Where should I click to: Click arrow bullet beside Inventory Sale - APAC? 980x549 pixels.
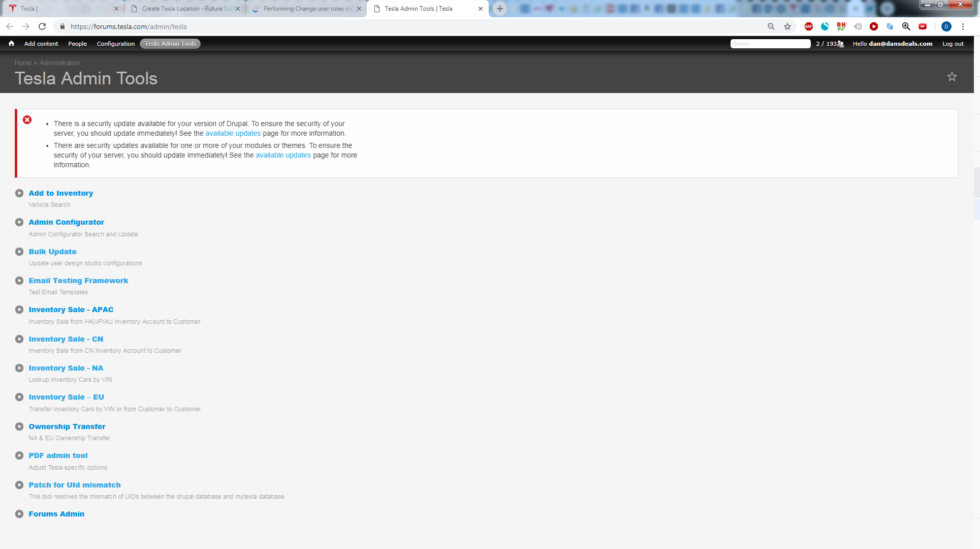[x=19, y=310]
